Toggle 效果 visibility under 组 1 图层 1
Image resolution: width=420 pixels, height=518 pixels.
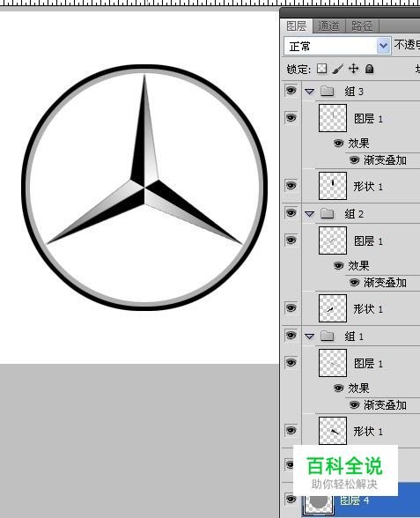338,388
